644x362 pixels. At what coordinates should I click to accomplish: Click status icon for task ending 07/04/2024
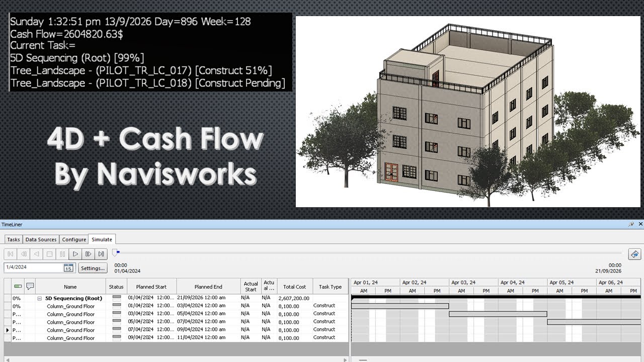pos(117,322)
